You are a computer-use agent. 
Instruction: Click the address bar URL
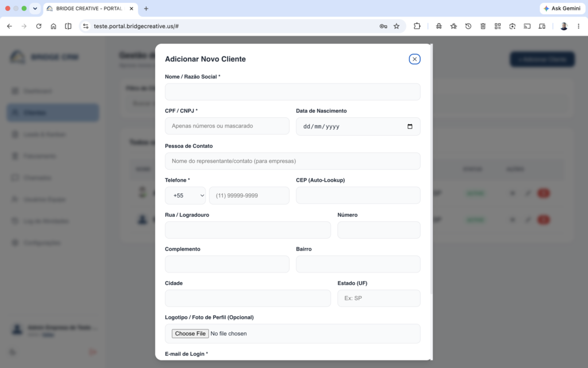[136, 26]
